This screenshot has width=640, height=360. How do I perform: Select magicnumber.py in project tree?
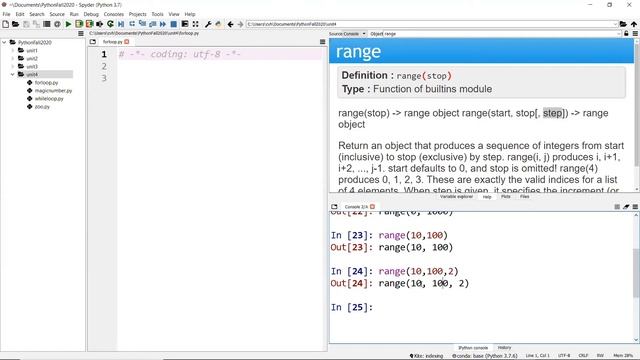tap(53, 91)
